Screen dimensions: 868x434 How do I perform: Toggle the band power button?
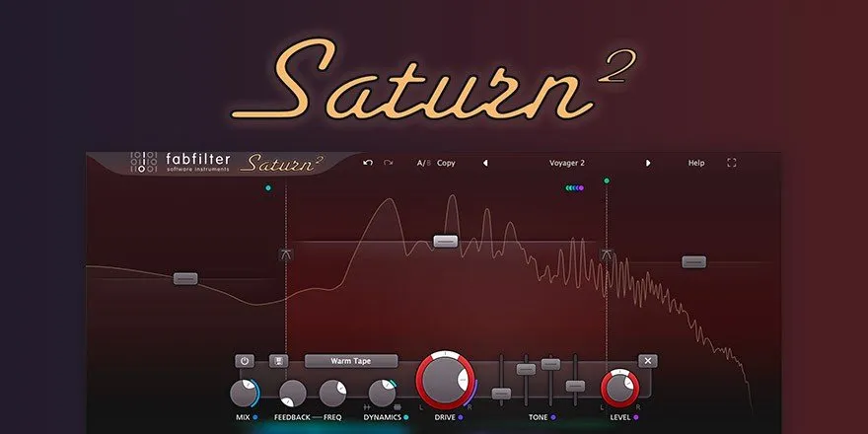coord(245,361)
